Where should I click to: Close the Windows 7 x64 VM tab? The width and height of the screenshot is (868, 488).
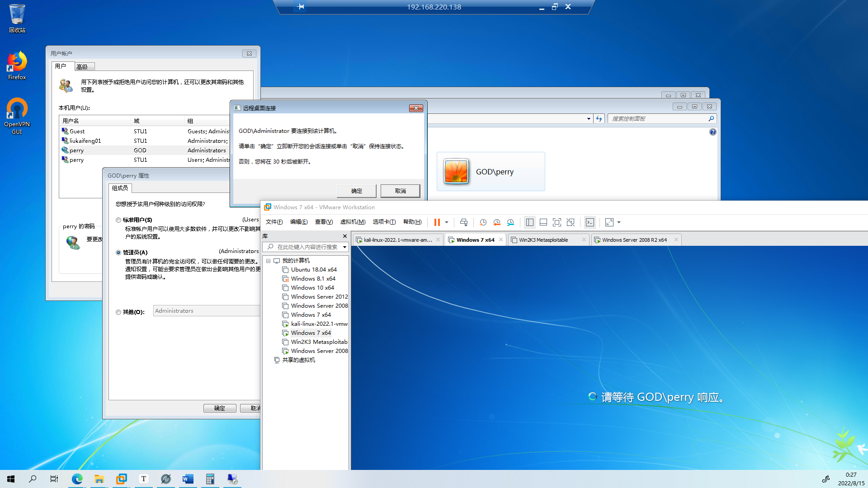[x=501, y=239]
